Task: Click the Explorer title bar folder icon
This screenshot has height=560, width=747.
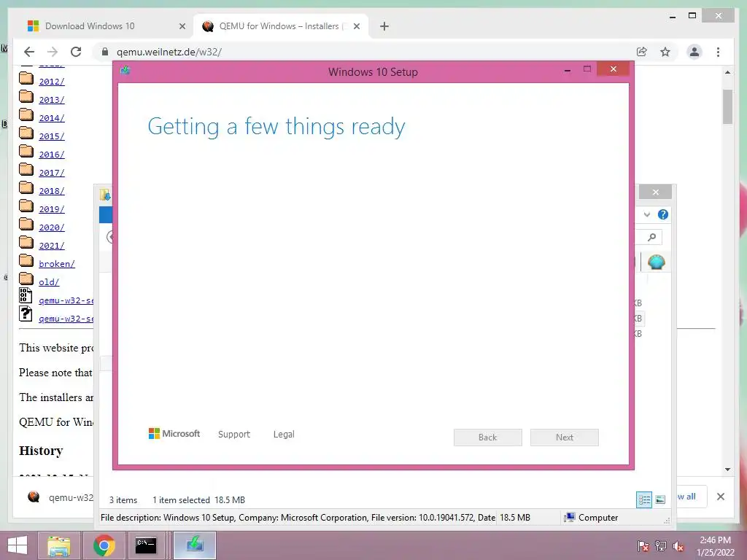Action: pos(105,194)
